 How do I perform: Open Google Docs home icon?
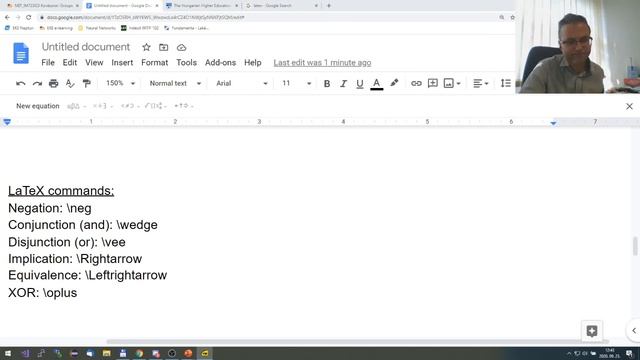[21, 53]
